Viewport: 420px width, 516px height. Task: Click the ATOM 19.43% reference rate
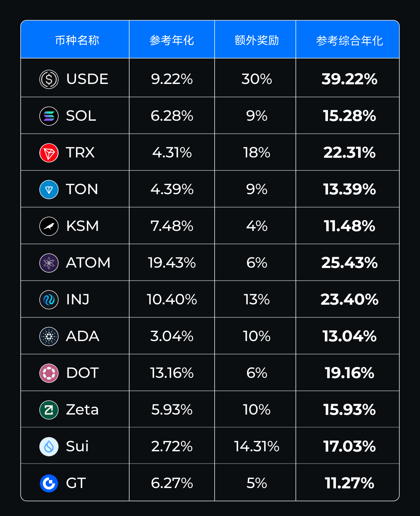[x=171, y=263]
